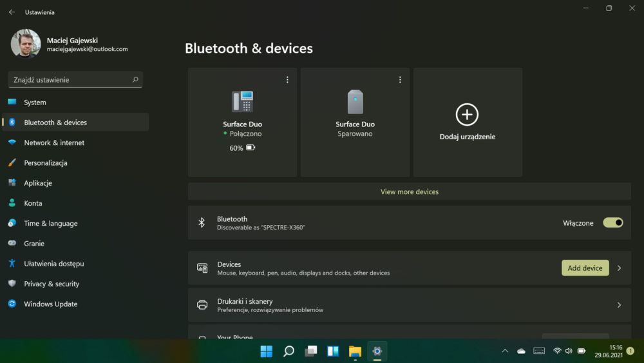Click maciejgajewski@outlook.com email text
Viewport: 644px width, 363px height.
coord(87,49)
